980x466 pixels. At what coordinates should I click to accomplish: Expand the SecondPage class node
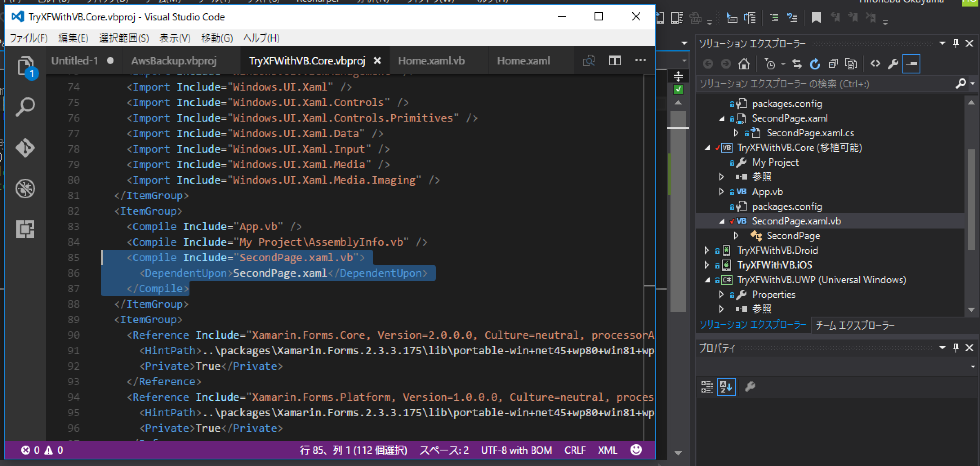tap(736, 236)
